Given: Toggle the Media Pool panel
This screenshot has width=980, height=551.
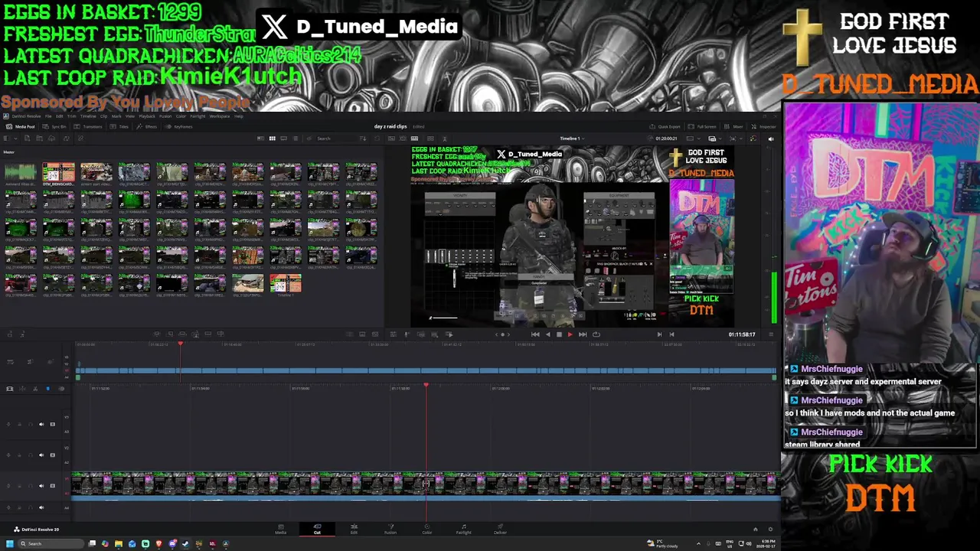Looking at the screenshot, I should pyautogui.click(x=21, y=126).
